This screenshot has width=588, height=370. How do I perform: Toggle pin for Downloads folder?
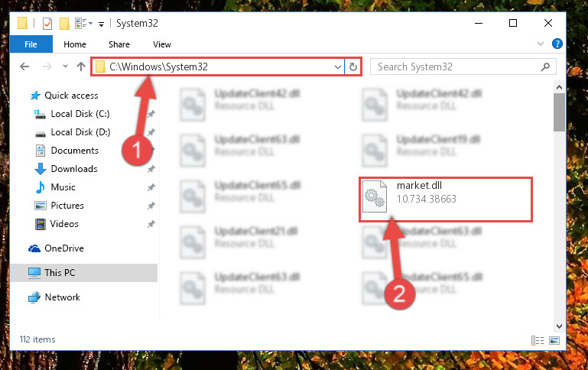[x=151, y=169]
